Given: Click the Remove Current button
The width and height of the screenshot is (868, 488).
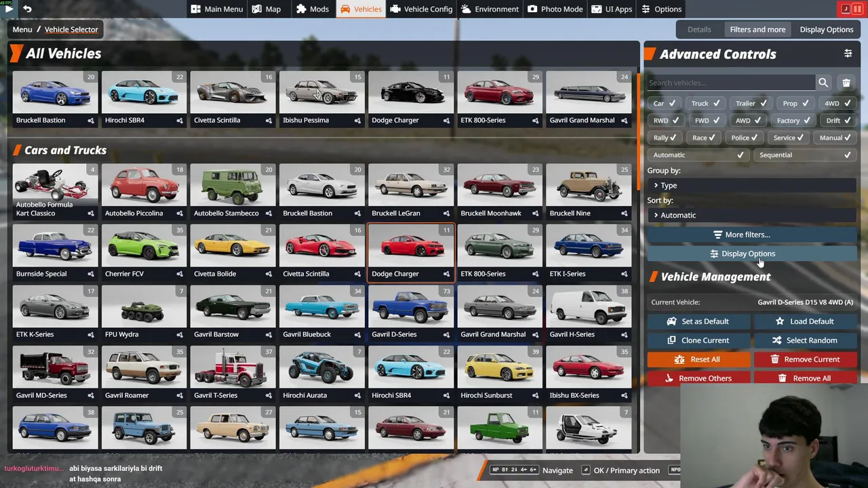Looking at the screenshot, I should [804, 359].
